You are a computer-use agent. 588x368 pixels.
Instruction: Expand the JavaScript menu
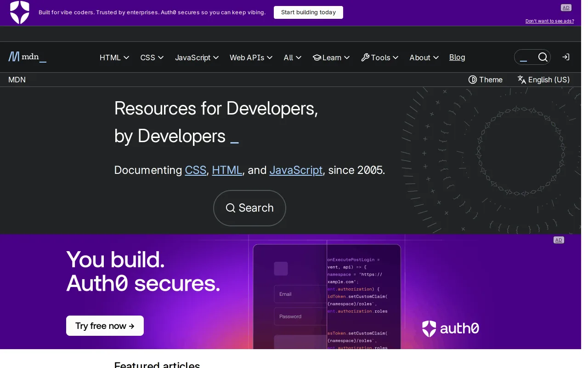point(197,57)
